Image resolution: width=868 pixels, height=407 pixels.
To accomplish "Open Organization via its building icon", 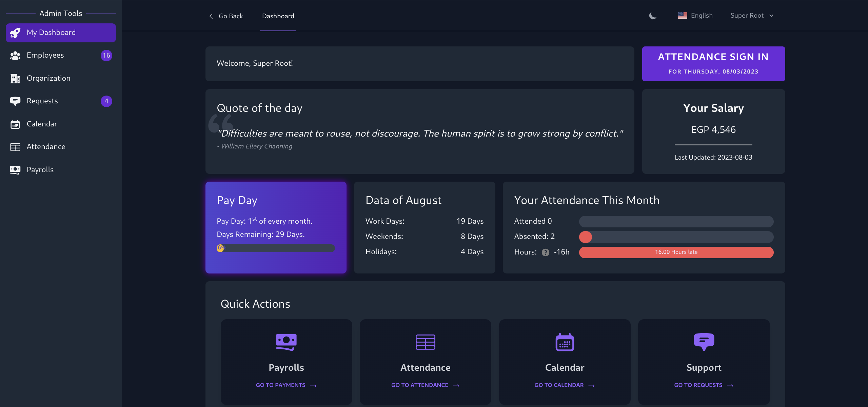I will click(x=15, y=78).
